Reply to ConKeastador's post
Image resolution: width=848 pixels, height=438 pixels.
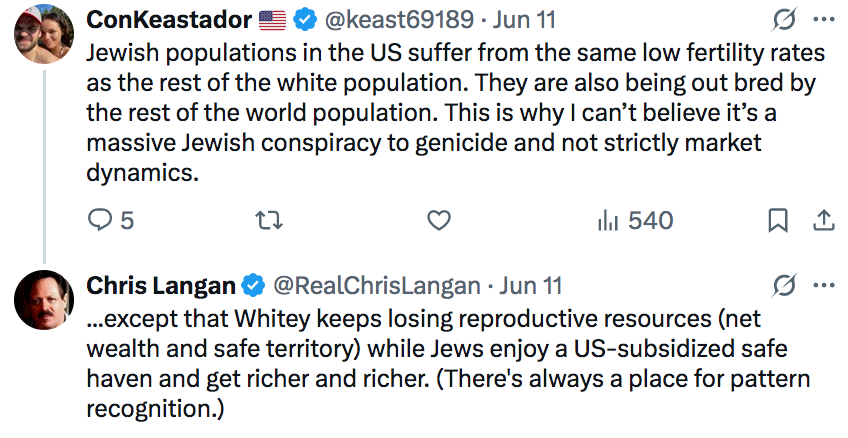pos(100,220)
